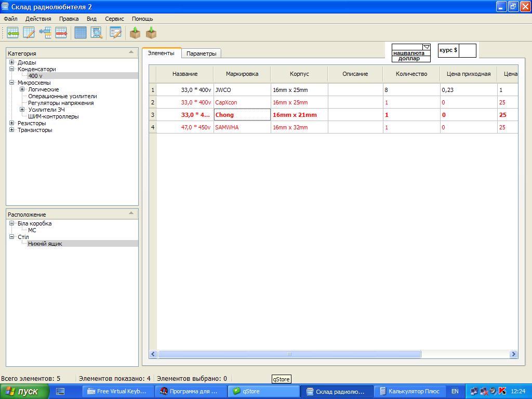
Task: Click the курс $ input field
Action: coord(467,50)
